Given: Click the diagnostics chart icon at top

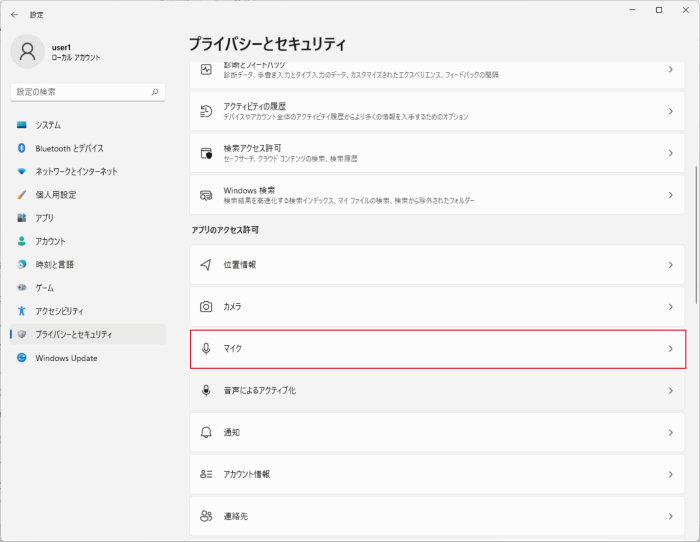Looking at the screenshot, I should [206, 69].
